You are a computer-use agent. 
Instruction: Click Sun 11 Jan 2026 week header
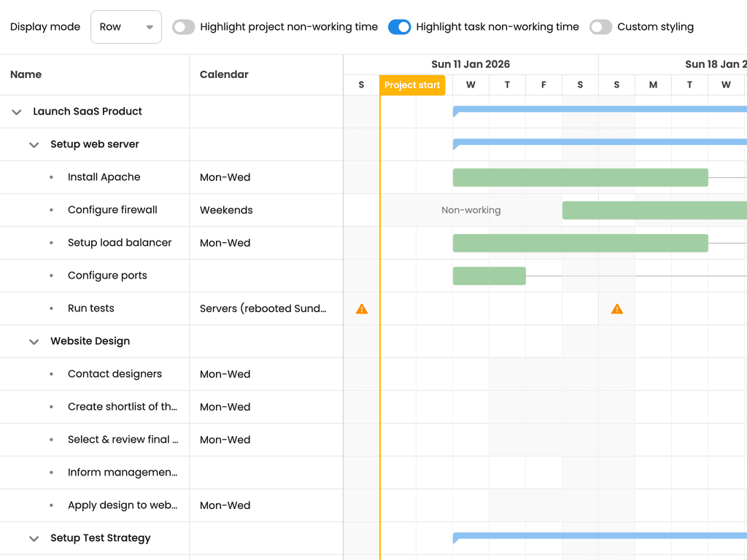(471, 64)
